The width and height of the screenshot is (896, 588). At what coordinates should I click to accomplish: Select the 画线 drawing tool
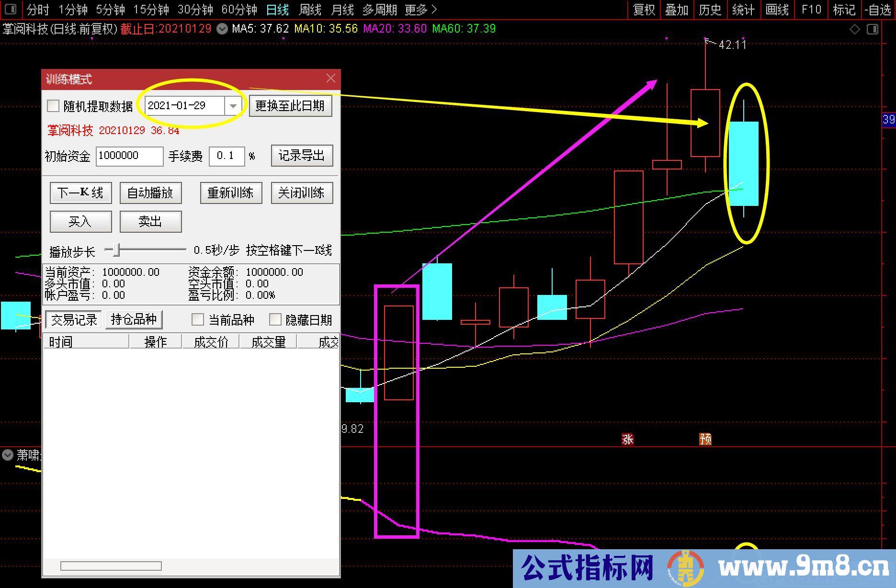coord(777,10)
